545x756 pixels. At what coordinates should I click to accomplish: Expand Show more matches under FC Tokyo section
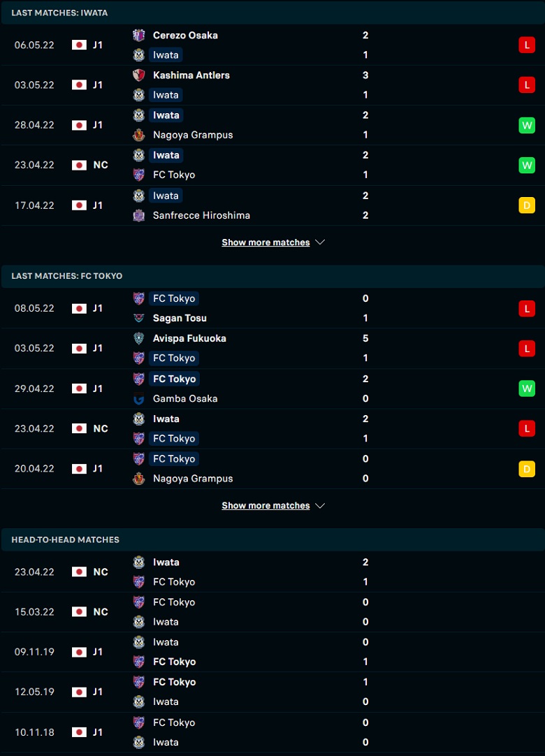coord(266,506)
